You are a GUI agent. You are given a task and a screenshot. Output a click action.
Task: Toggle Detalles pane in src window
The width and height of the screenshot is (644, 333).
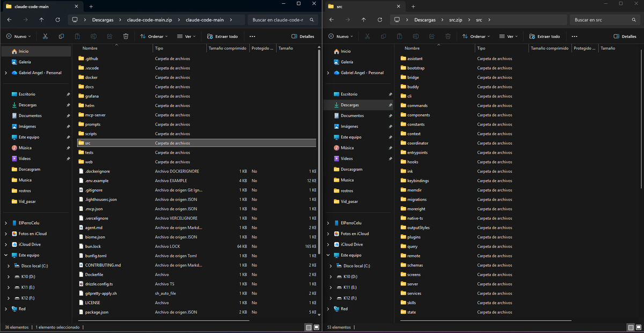[625, 36]
